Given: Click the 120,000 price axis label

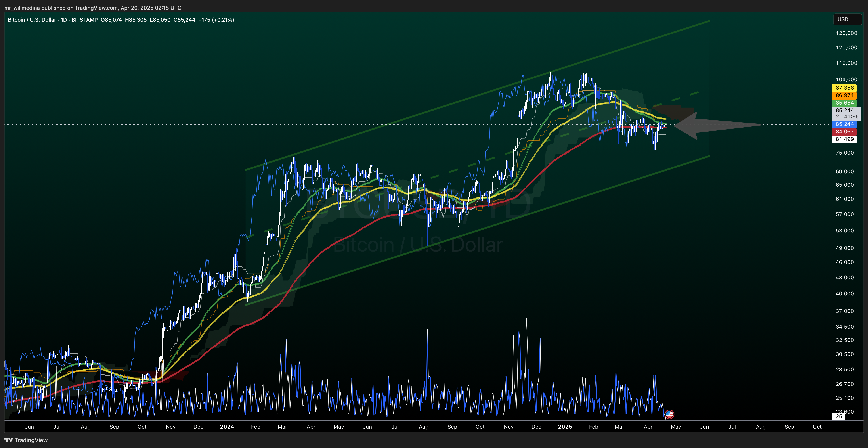Looking at the screenshot, I should click(846, 48).
